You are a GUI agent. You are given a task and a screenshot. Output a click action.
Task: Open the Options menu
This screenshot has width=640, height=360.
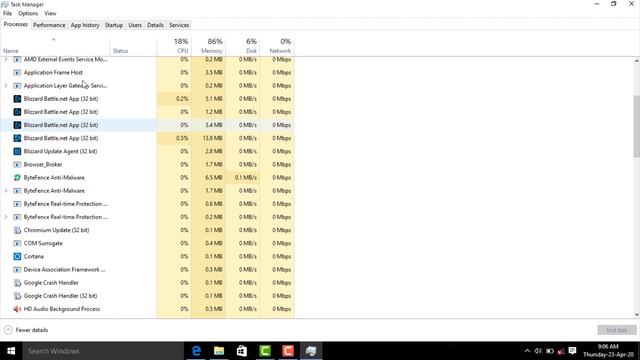[x=28, y=13]
